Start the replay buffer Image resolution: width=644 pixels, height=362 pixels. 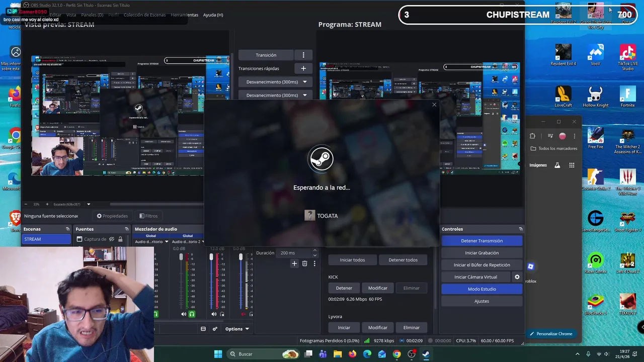[482, 265]
